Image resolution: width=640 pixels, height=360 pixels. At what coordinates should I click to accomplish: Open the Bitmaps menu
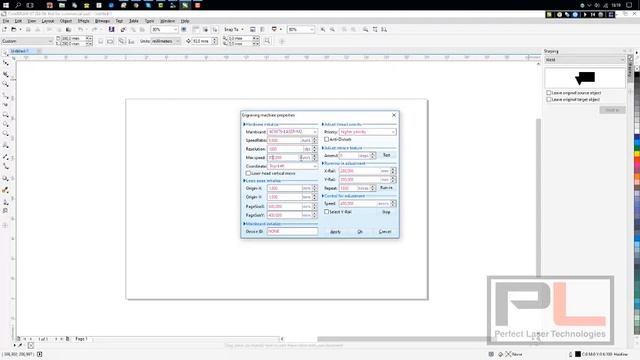coord(102,21)
